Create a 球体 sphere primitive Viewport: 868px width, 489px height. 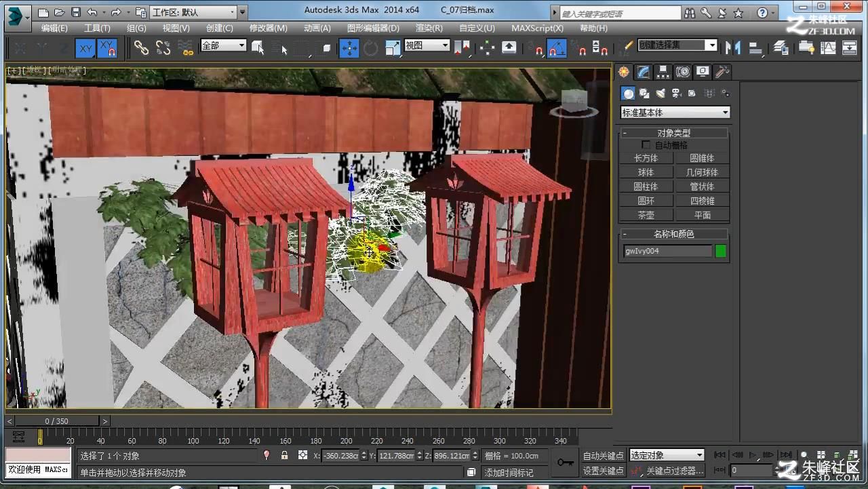(646, 172)
